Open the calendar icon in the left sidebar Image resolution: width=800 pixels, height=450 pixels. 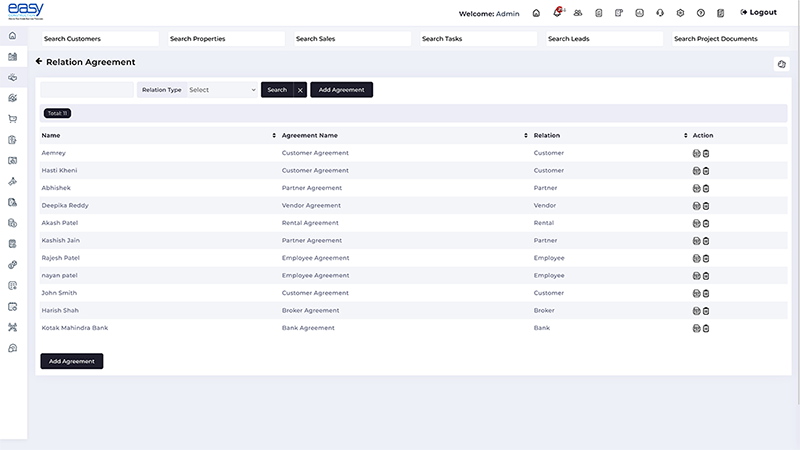click(13, 307)
